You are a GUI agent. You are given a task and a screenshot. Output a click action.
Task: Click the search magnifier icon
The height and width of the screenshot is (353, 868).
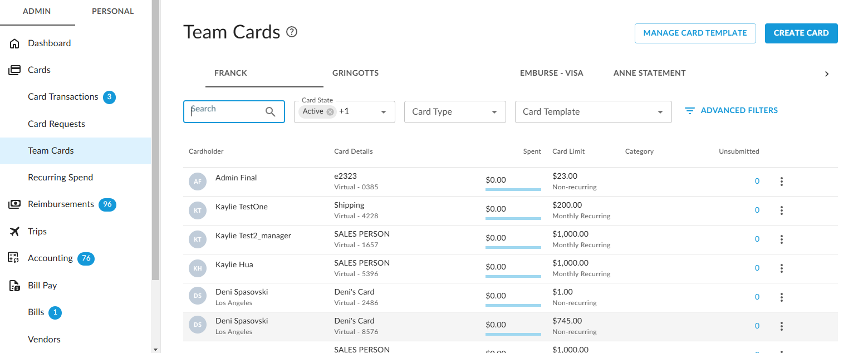tap(271, 112)
